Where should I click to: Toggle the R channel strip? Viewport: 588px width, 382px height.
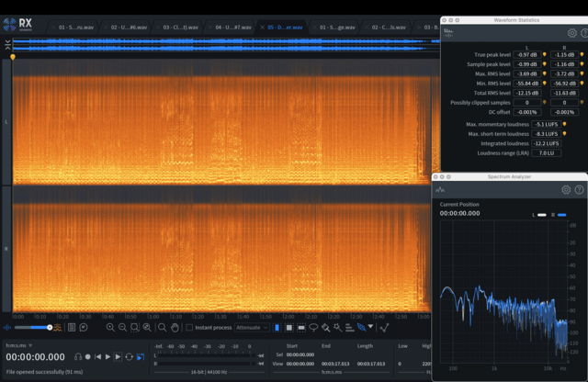click(6, 249)
